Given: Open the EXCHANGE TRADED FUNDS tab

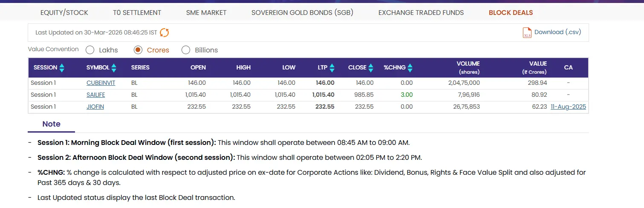Looking at the screenshot, I should 421,12.
